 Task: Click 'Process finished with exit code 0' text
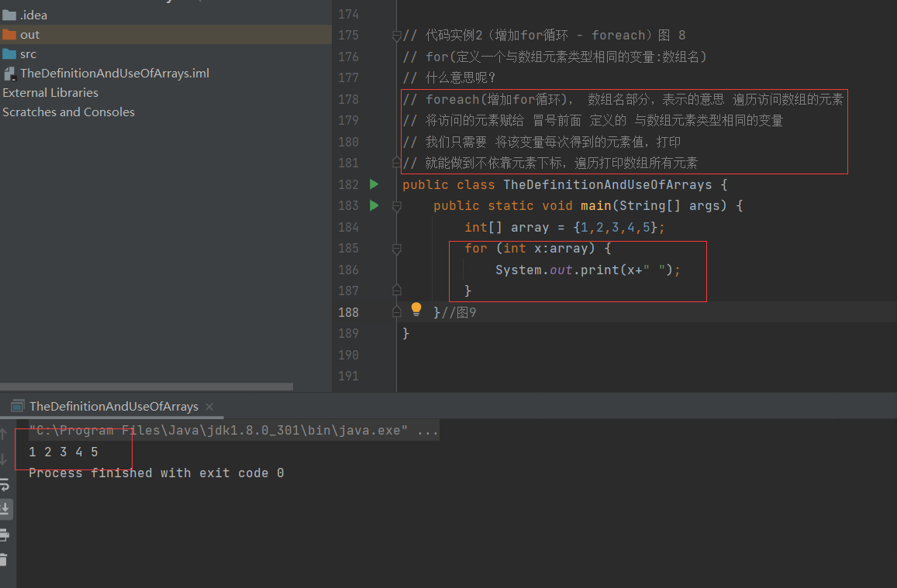pos(156,473)
